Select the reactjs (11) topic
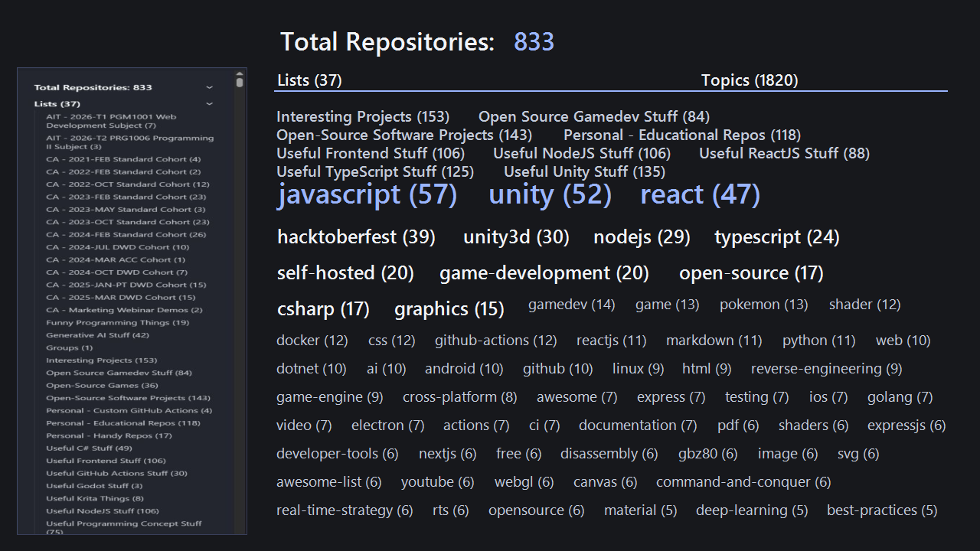The image size is (980, 551). [x=612, y=341]
